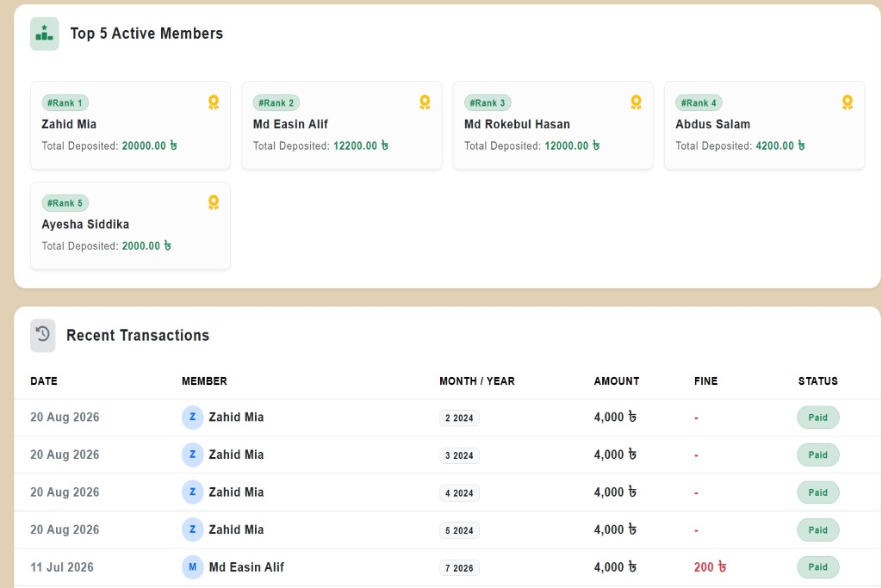The image size is (882, 588).
Task: Click the STATUS column header
Action: click(818, 381)
